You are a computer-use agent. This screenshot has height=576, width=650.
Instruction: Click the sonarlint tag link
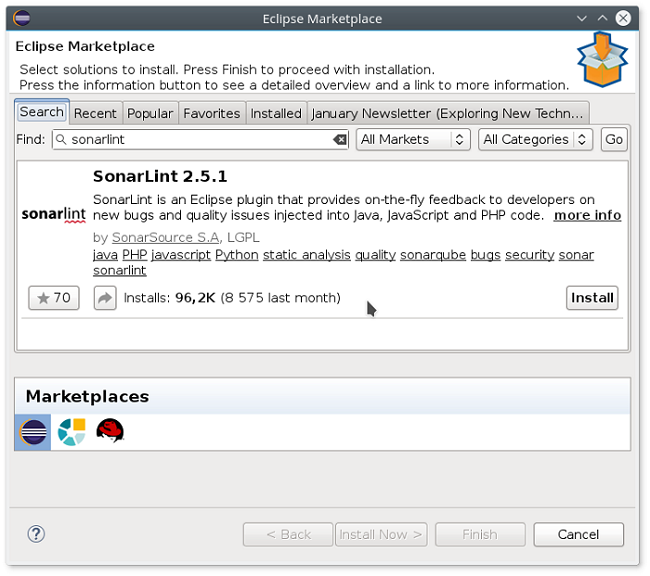coord(119,270)
